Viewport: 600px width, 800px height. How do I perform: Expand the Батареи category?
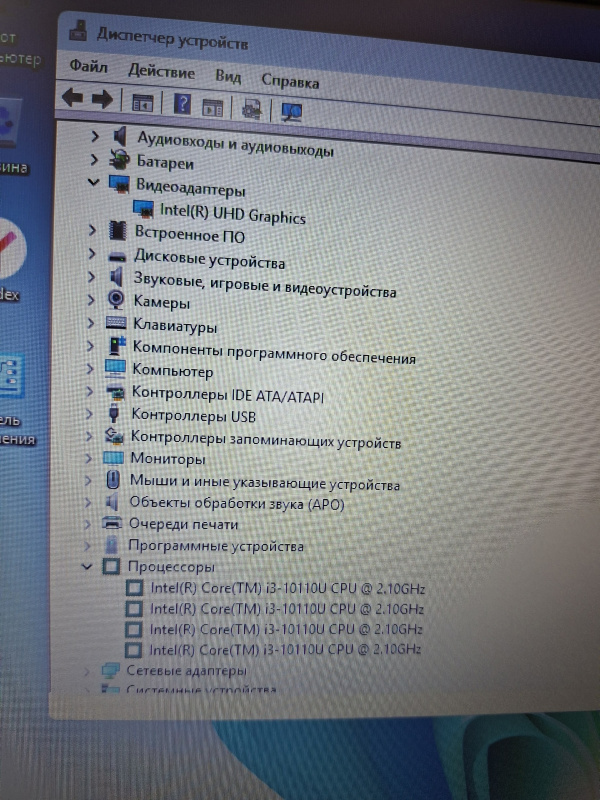[x=94, y=159]
